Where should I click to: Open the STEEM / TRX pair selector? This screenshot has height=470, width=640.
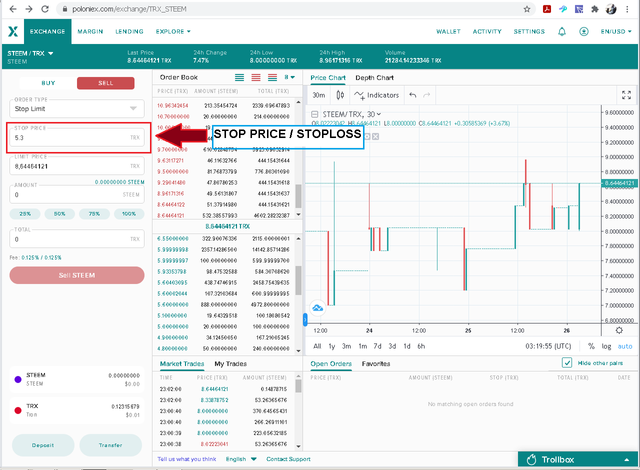pos(31,53)
